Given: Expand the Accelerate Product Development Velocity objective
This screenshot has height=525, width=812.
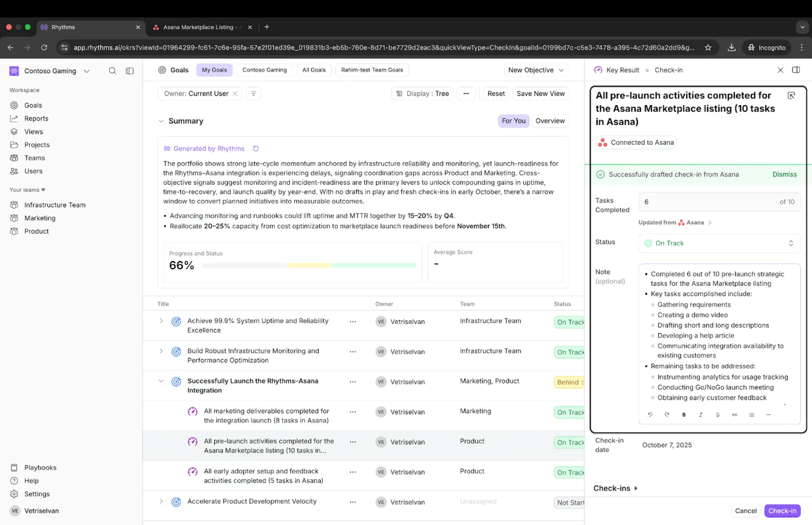Looking at the screenshot, I should click(x=161, y=501).
